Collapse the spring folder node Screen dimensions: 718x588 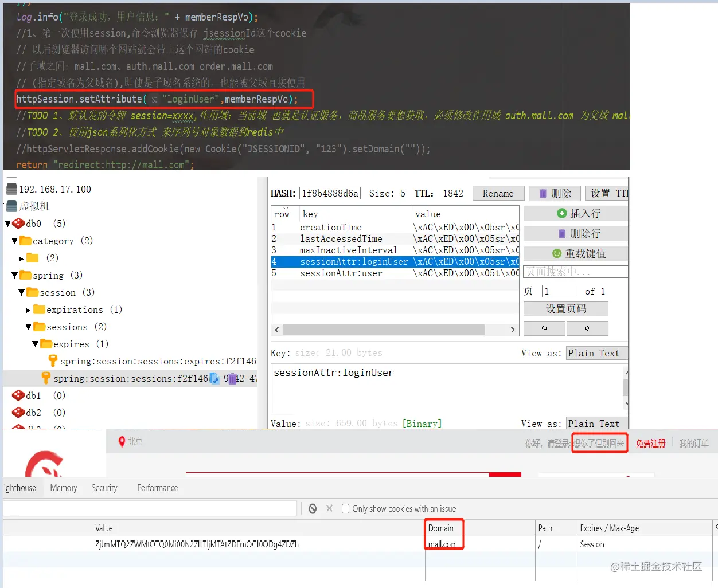click(x=14, y=275)
